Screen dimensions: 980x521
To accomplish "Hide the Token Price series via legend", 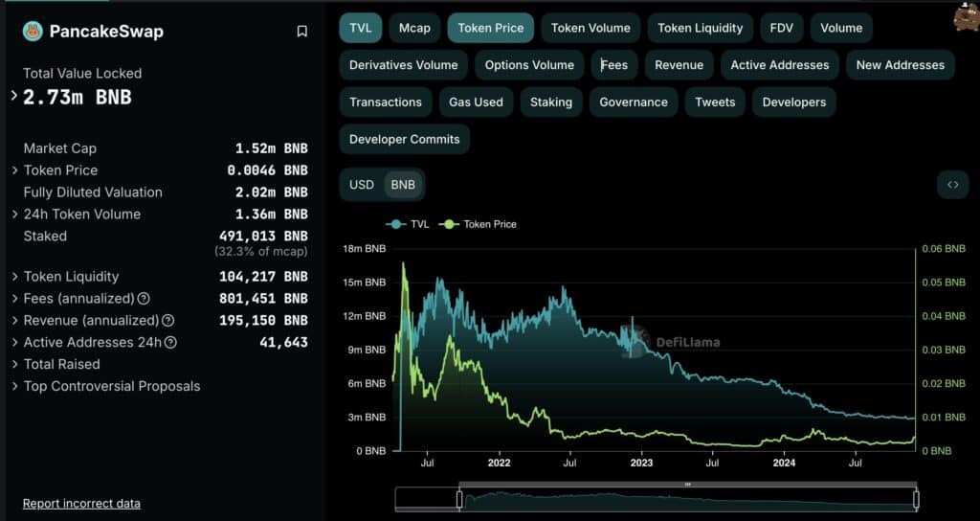I will [x=479, y=224].
